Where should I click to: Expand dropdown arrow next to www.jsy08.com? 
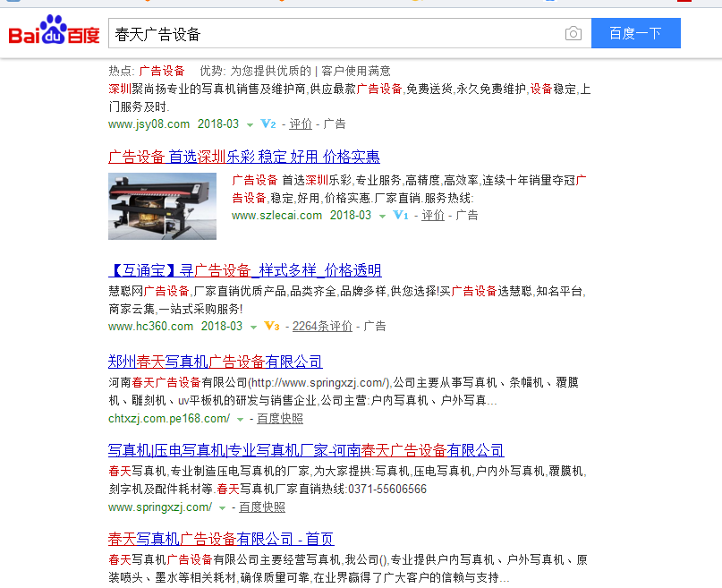coord(250,124)
